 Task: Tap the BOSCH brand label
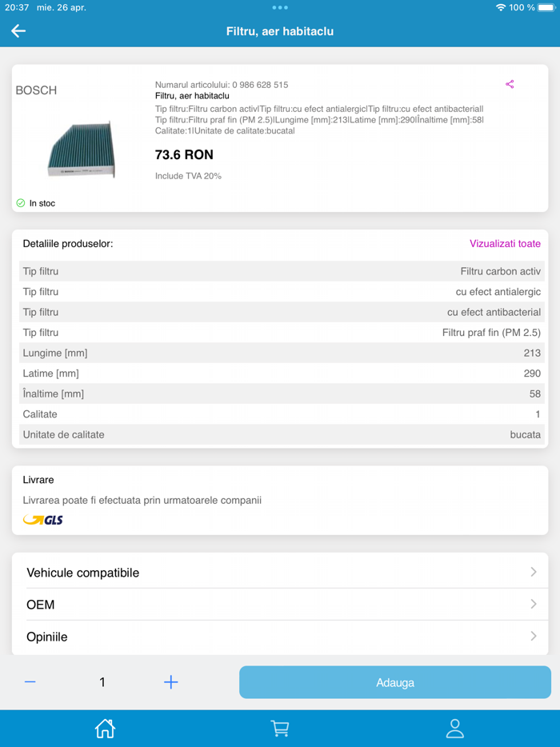[x=37, y=90]
